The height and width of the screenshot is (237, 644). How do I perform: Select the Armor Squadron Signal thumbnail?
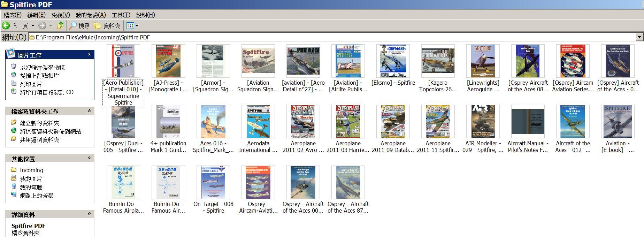click(x=213, y=61)
